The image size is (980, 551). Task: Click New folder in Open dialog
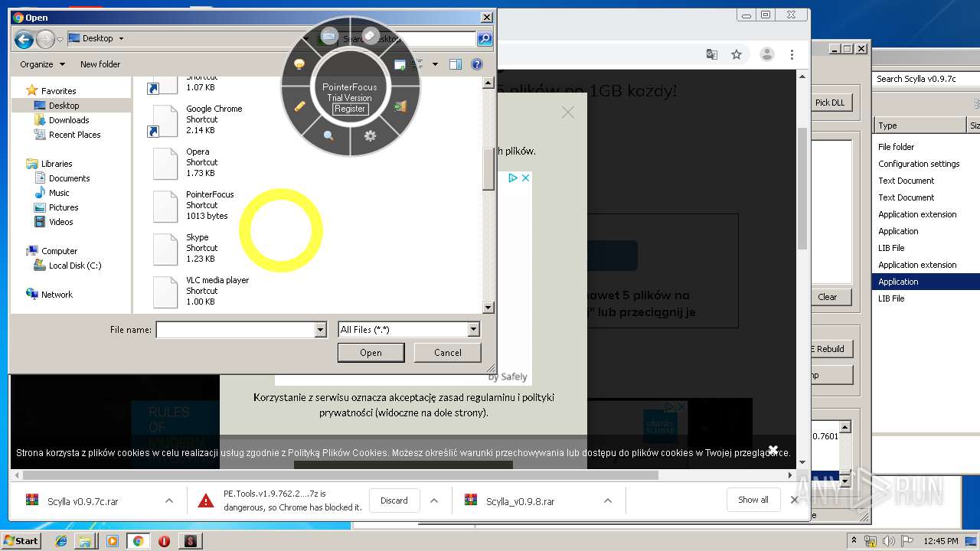click(x=100, y=64)
